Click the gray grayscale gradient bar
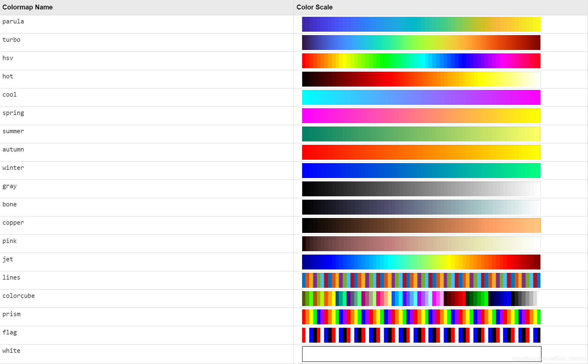 pyautogui.click(x=421, y=189)
